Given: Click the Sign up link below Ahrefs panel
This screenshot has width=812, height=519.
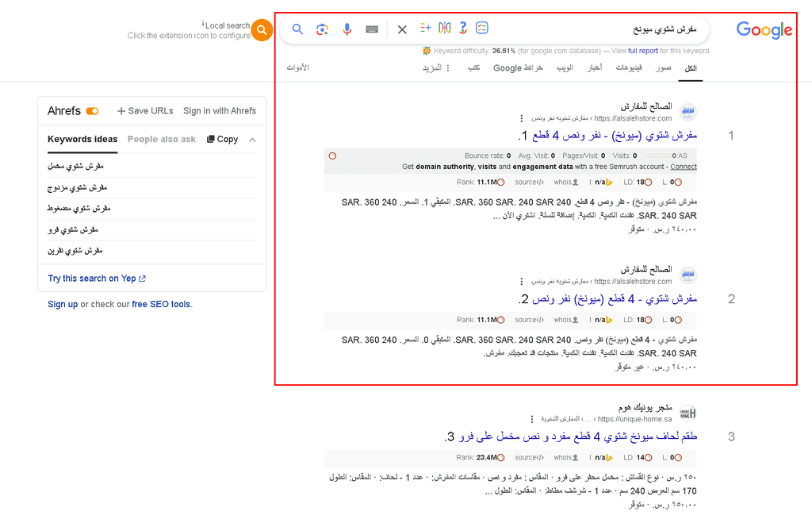Looking at the screenshot, I should pyautogui.click(x=63, y=305).
